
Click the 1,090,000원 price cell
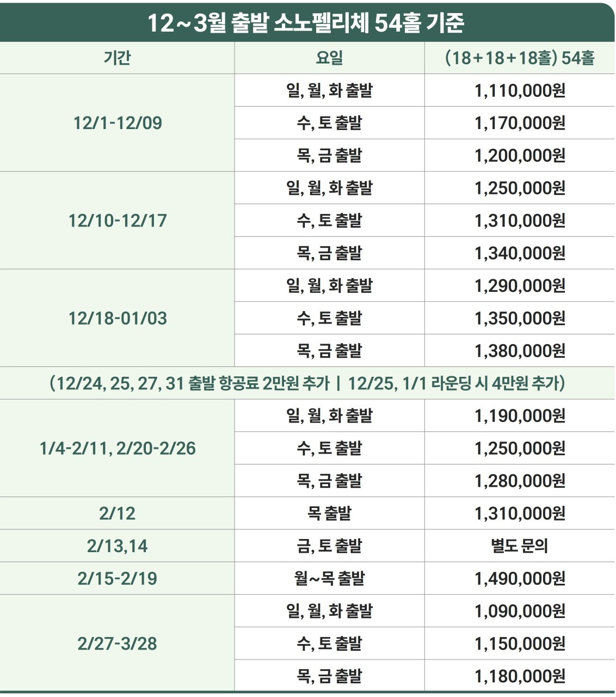pyautogui.click(x=520, y=611)
